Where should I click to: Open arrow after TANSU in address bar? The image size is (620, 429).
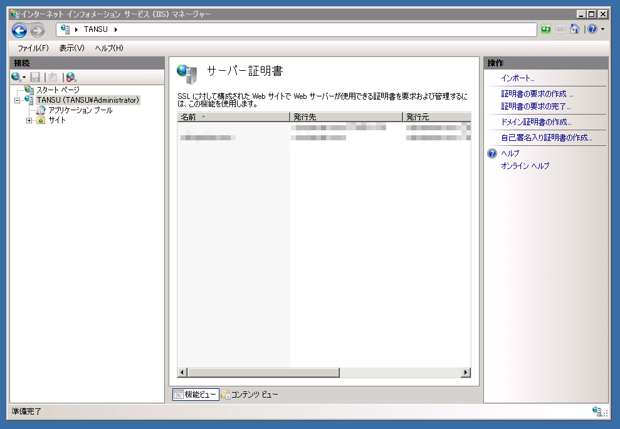(x=116, y=30)
